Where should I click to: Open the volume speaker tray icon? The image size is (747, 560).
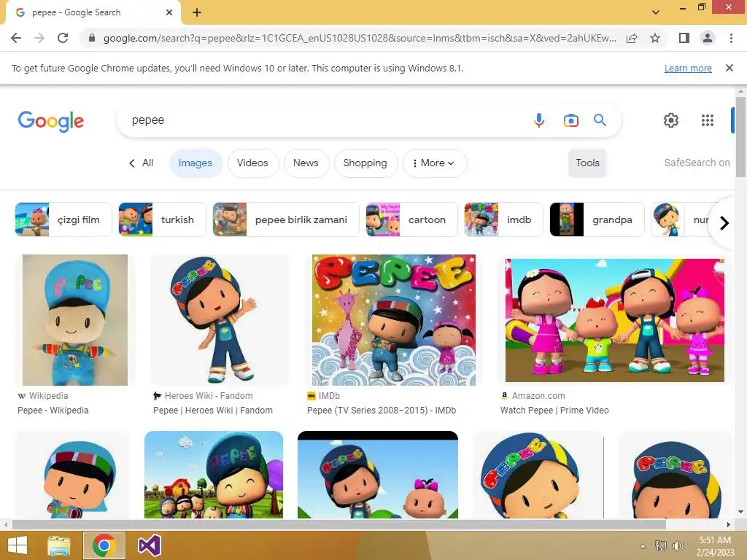click(678, 545)
